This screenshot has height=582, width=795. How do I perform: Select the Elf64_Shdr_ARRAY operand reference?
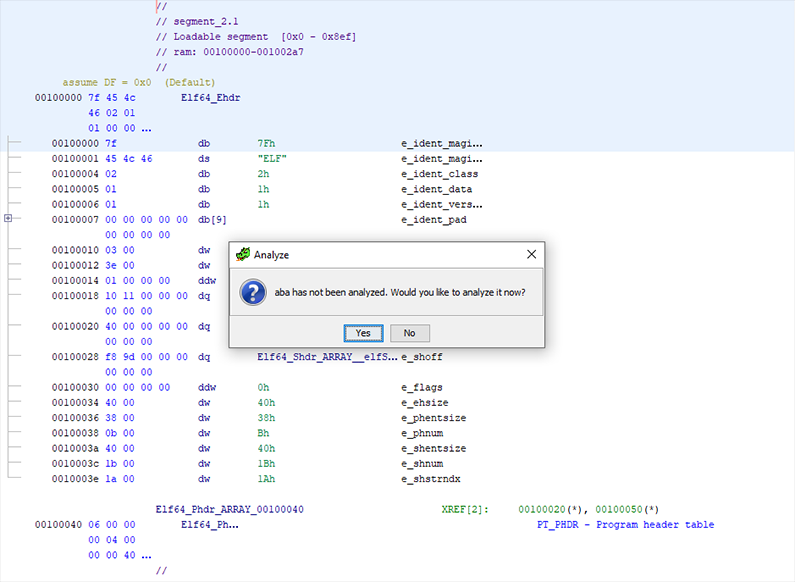[322, 357]
